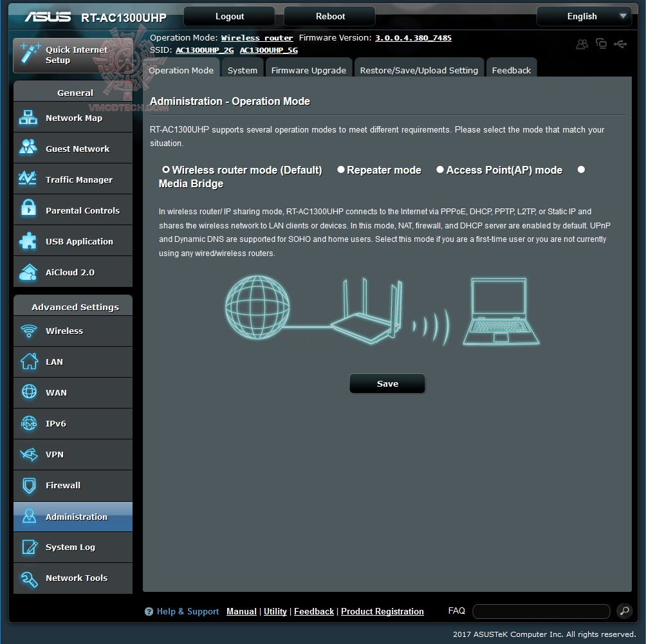646x644 pixels.
Task: Open the English language dropdown
Action: tap(584, 17)
